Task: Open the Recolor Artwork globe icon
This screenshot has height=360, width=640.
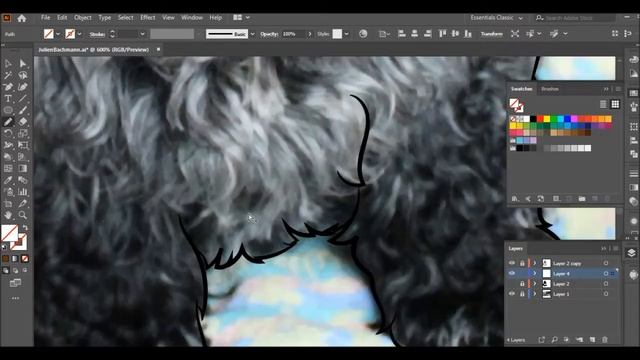Action: [363, 34]
